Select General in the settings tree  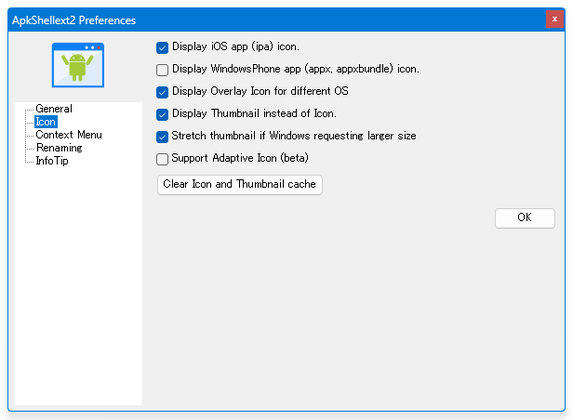pyautogui.click(x=54, y=109)
